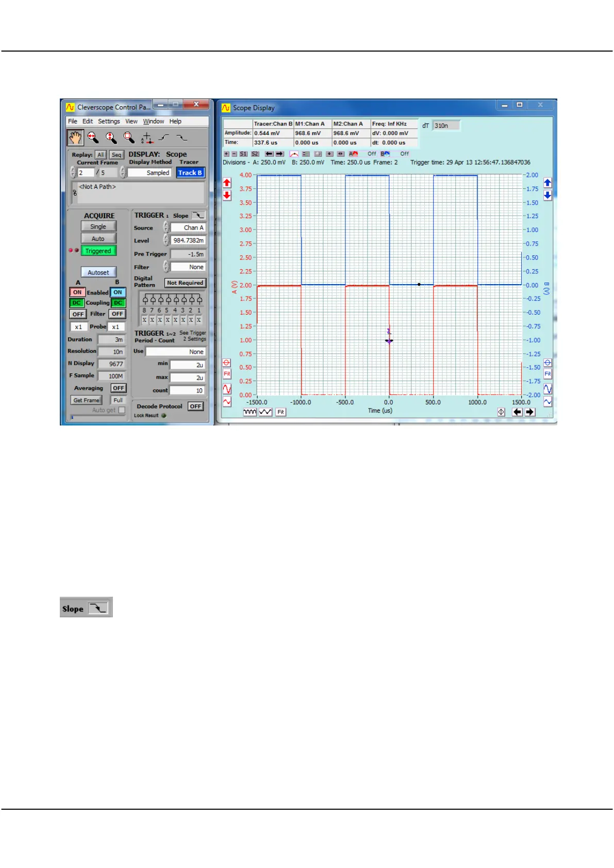The image size is (614, 868).
Task: Toggle channel B DC coupling
Action: pos(118,303)
